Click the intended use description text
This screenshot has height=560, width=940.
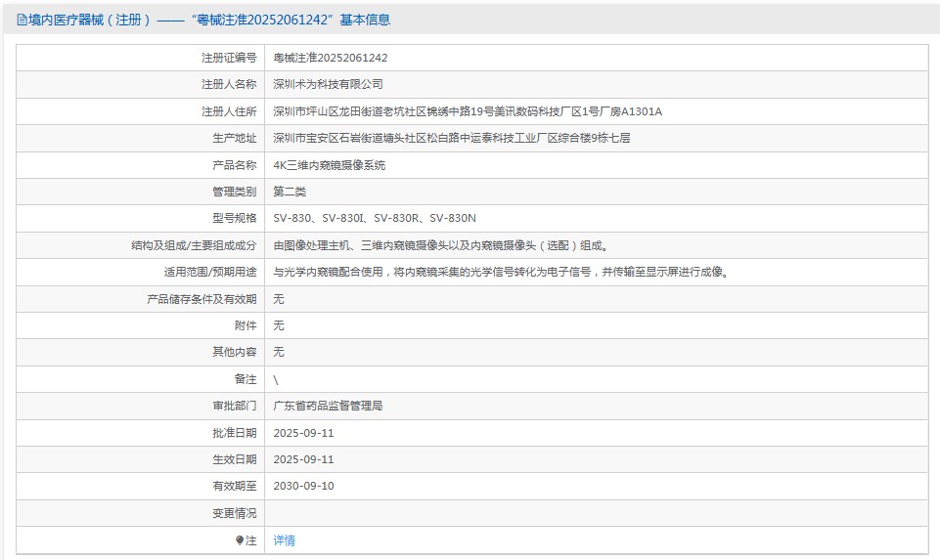coord(501,272)
